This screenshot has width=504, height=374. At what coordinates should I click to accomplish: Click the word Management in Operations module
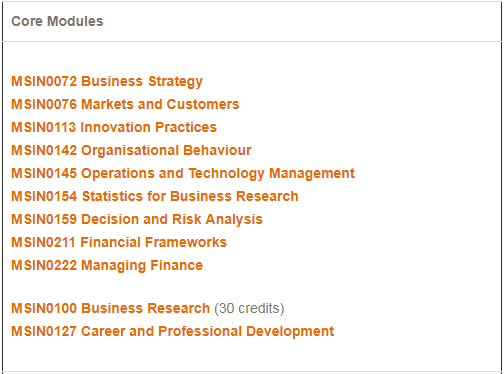click(312, 174)
